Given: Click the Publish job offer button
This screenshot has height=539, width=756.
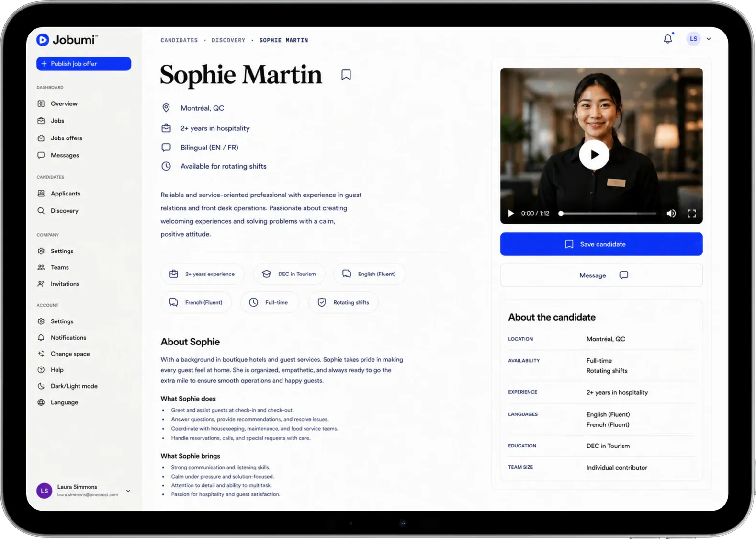Looking at the screenshot, I should [84, 64].
